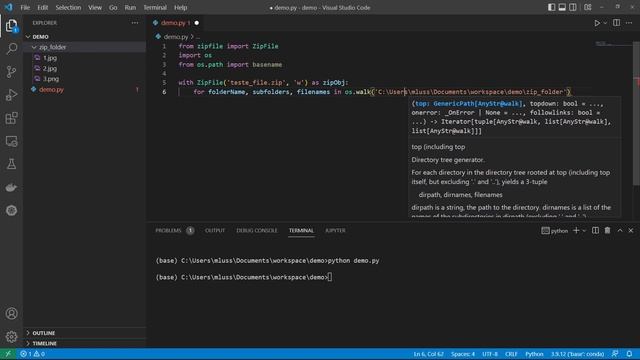Click unsaved dot on demo.py tab
Image resolution: width=640 pixels, height=360 pixels.
coord(197,23)
